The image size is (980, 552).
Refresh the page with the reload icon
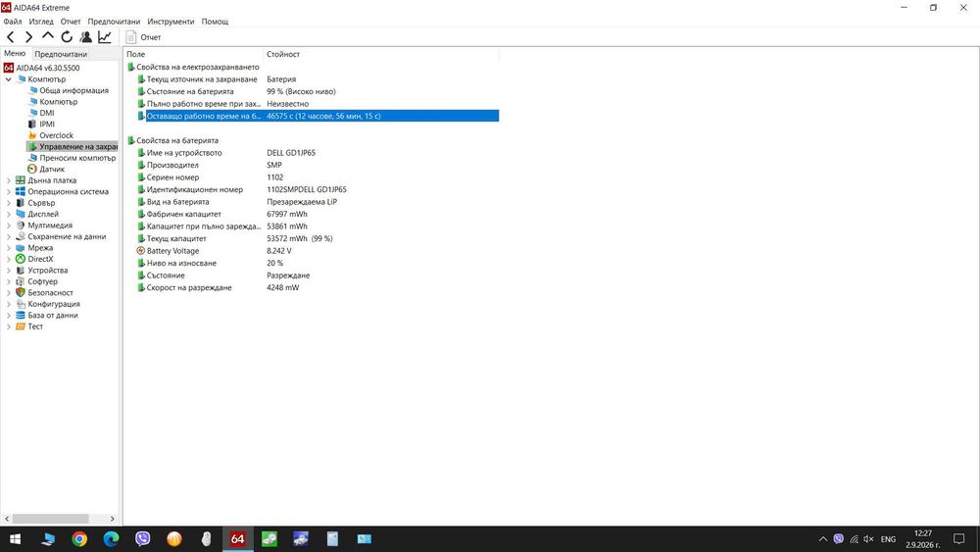pyautogui.click(x=67, y=37)
